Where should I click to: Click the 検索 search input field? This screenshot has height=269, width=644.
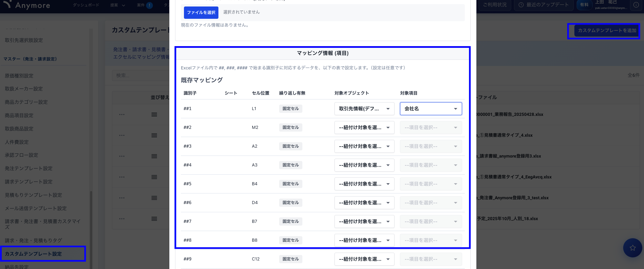coord(140,76)
